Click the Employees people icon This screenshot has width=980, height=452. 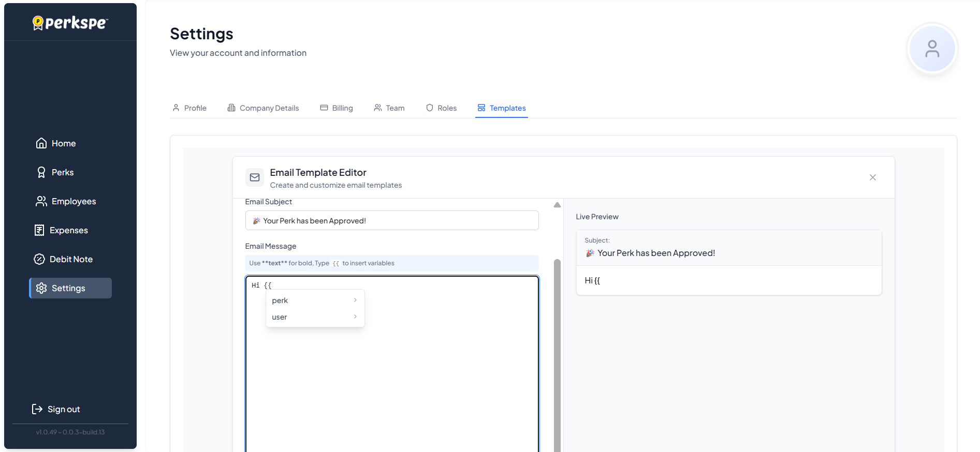(41, 201)
